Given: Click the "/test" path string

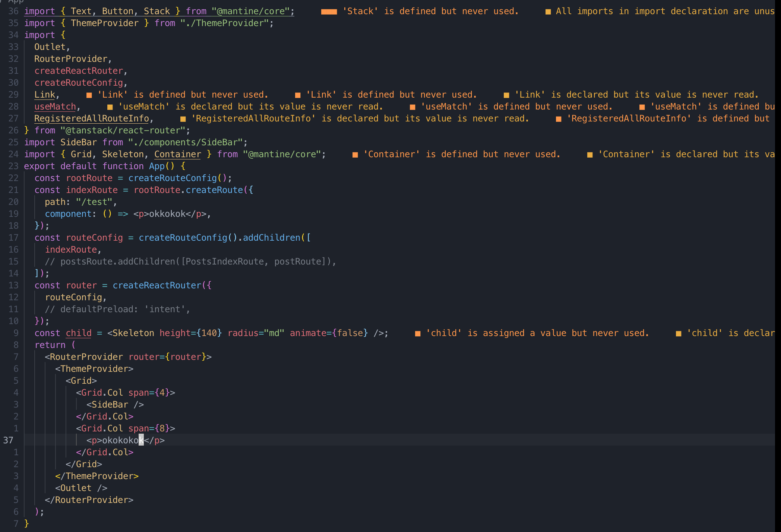Looking at the screenshot, I should coord(94,202).
